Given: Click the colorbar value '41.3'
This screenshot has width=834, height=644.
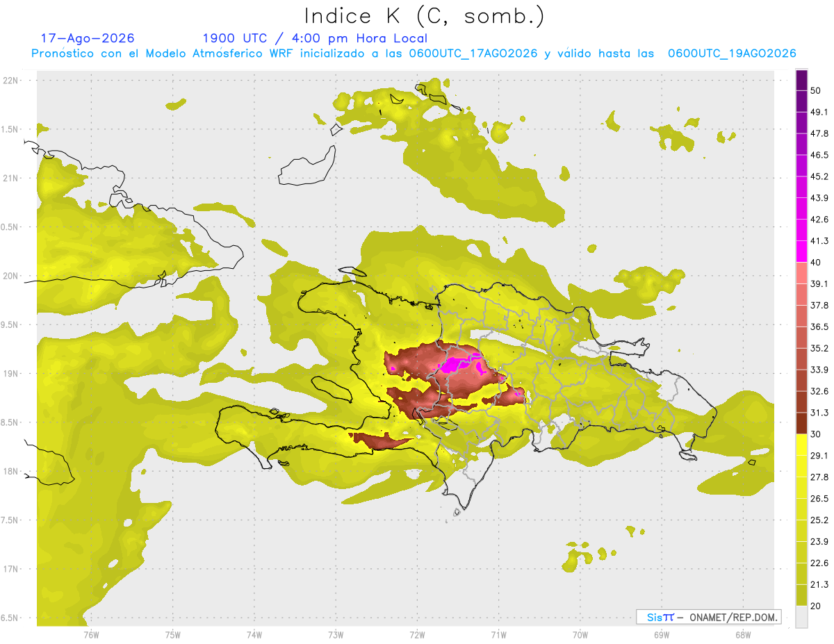Looking at the screenshot, I should 820,241.
